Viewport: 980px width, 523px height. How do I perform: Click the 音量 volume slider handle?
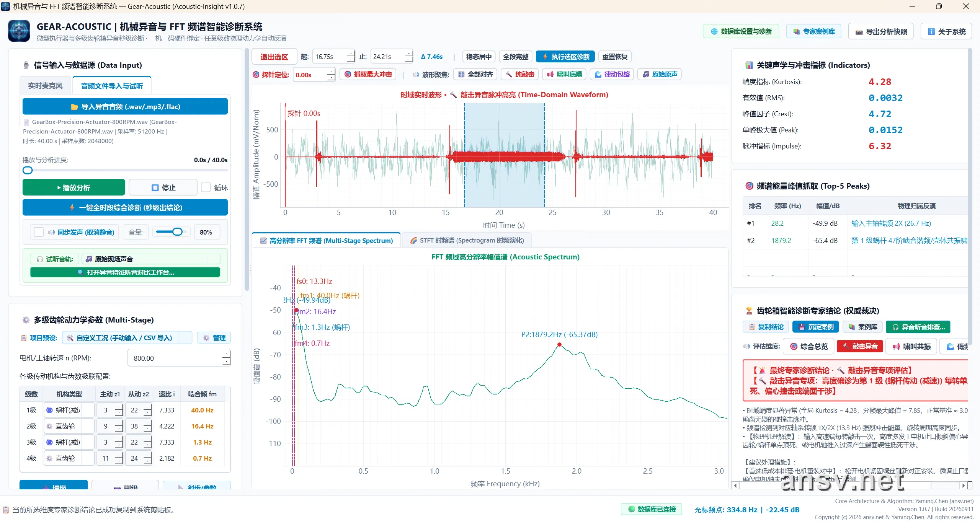pos(177,232)
